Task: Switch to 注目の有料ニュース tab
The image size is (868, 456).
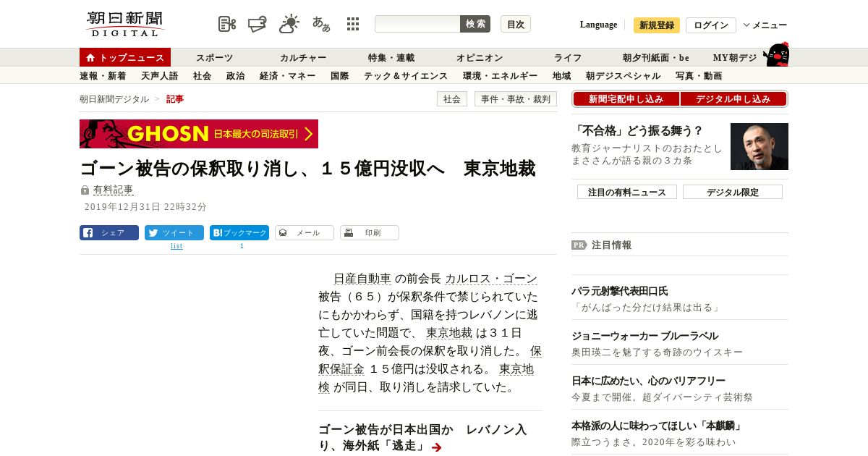Action: pos(627,192)
